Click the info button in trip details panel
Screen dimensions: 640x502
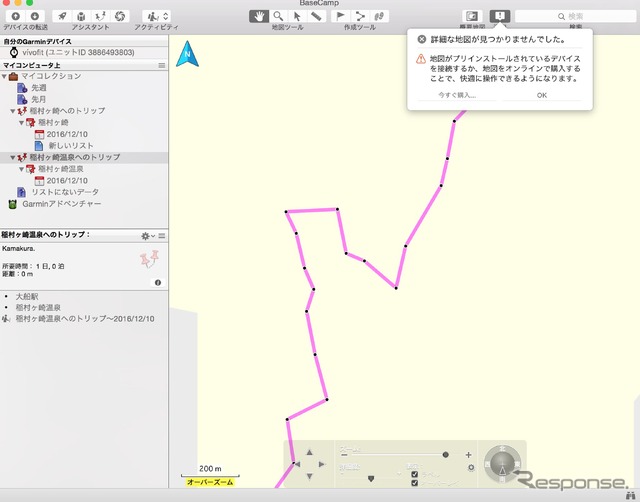158,282
